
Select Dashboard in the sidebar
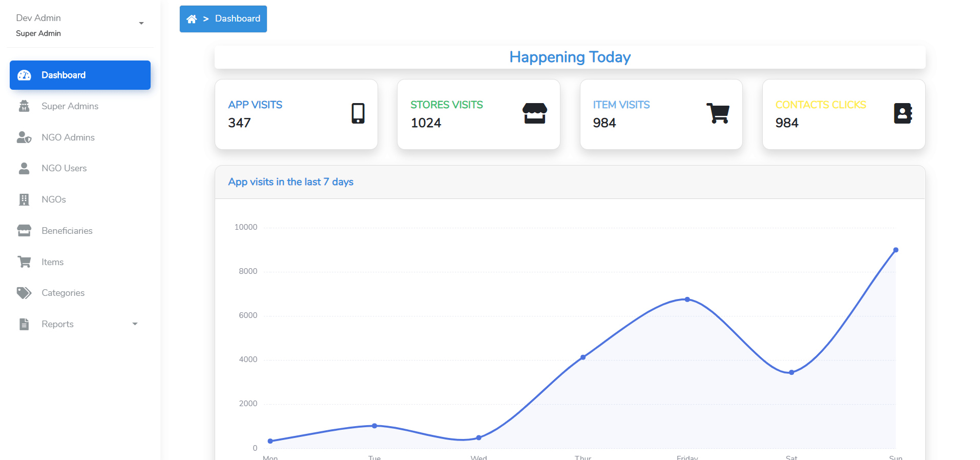pos(64,75)
